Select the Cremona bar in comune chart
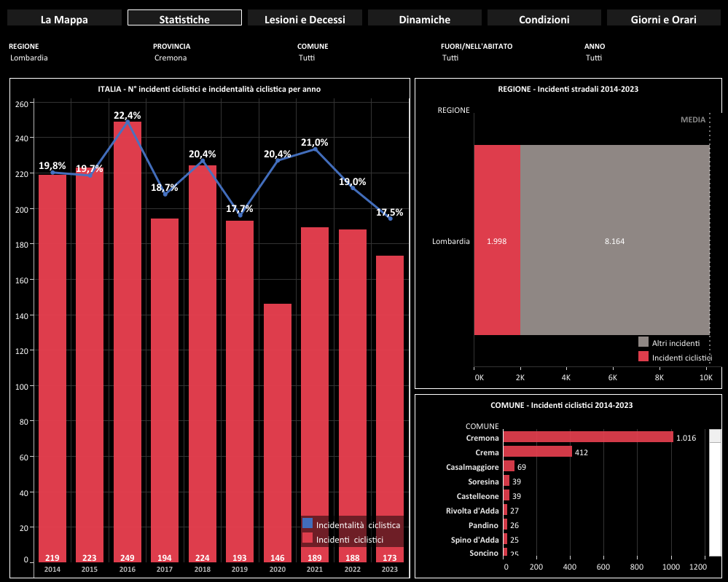 click(x=587, y=437)
